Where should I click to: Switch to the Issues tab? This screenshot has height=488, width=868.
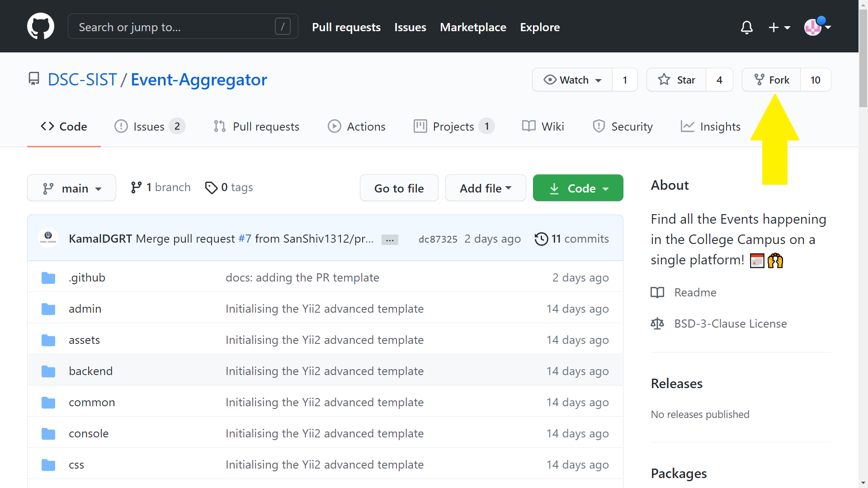[x=150, y=127]
